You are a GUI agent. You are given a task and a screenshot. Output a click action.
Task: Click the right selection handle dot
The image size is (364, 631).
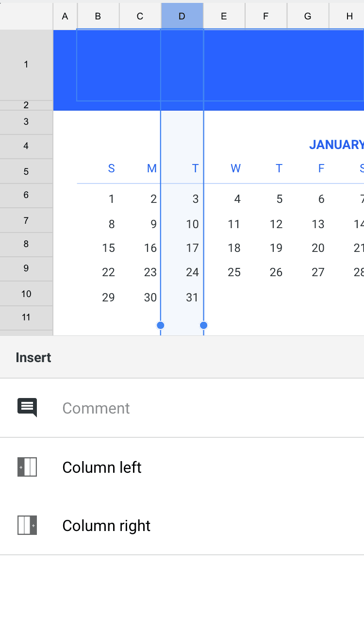204,325
